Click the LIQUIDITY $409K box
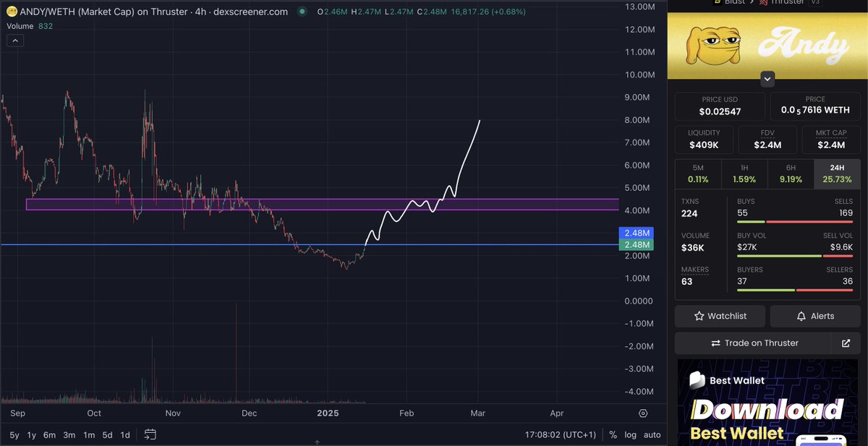The height and width of the screenshot is (446, 868). click(x=704, y=140)
